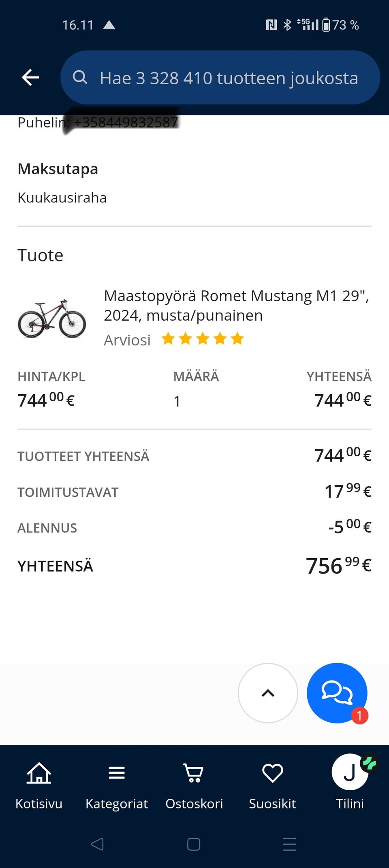This screenshot has height=868, width=389.
Task: Click the product search input field
Action: pyautogui.click(x=229, y=78)
